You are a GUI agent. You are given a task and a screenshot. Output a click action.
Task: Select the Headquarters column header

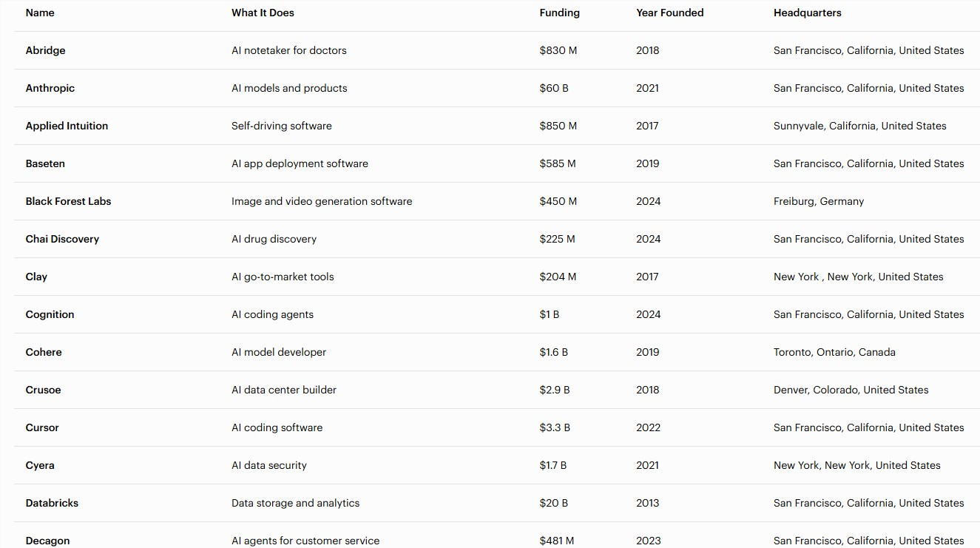(807, 13)
